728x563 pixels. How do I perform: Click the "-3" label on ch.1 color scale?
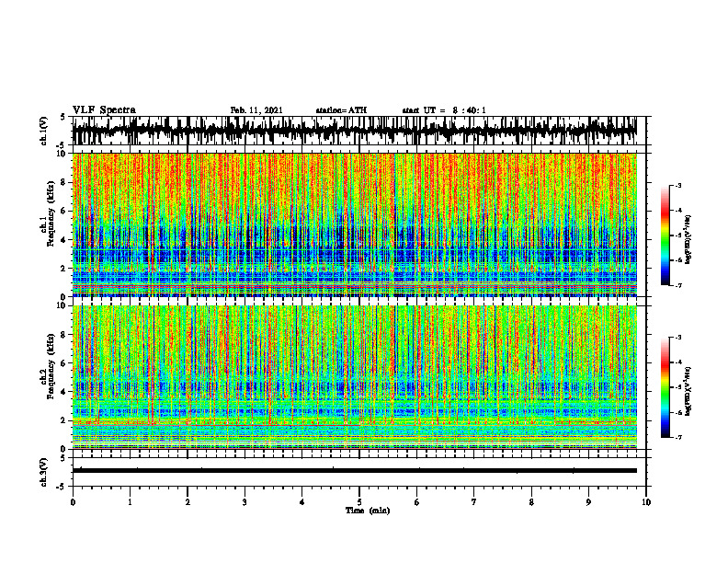(x=678, y=185)
